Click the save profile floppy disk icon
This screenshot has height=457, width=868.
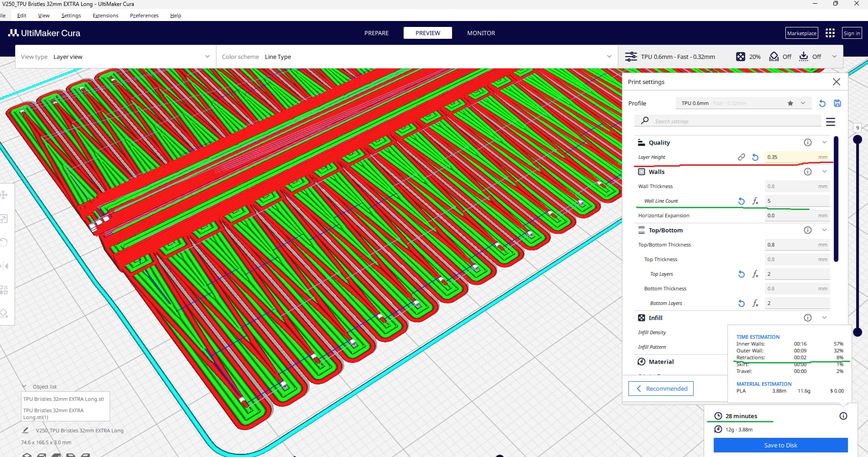point(837,103)
